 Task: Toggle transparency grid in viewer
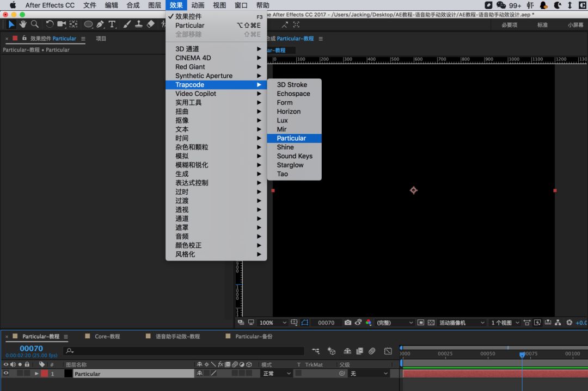click(431, 322)
